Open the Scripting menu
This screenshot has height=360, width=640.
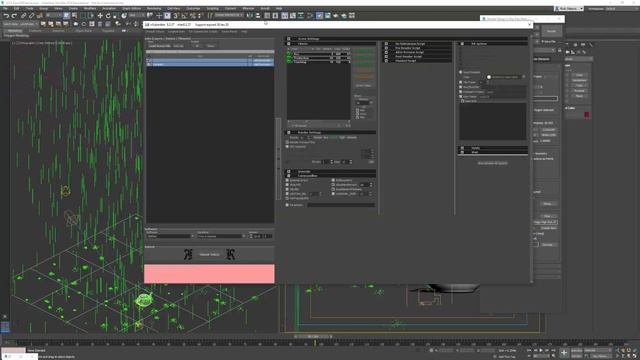coord(212,8)
